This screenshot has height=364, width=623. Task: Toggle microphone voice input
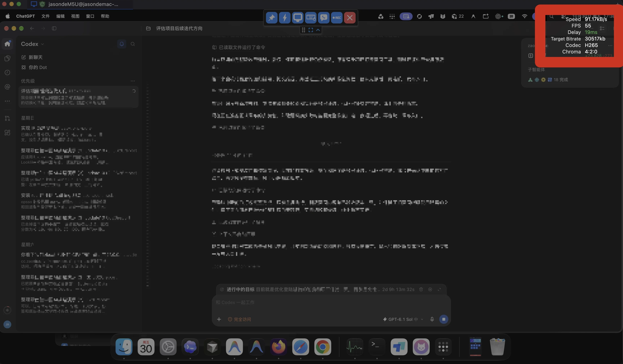coord(432,319)
